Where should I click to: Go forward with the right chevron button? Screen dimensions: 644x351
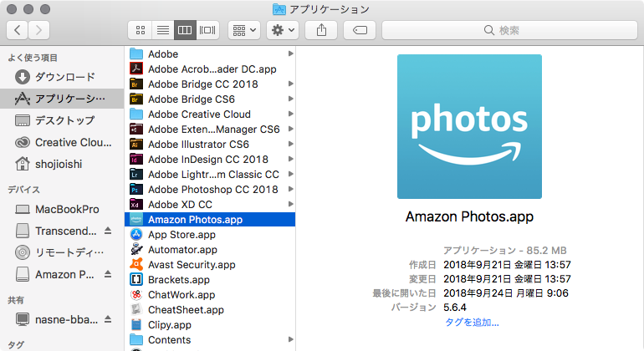39,30
